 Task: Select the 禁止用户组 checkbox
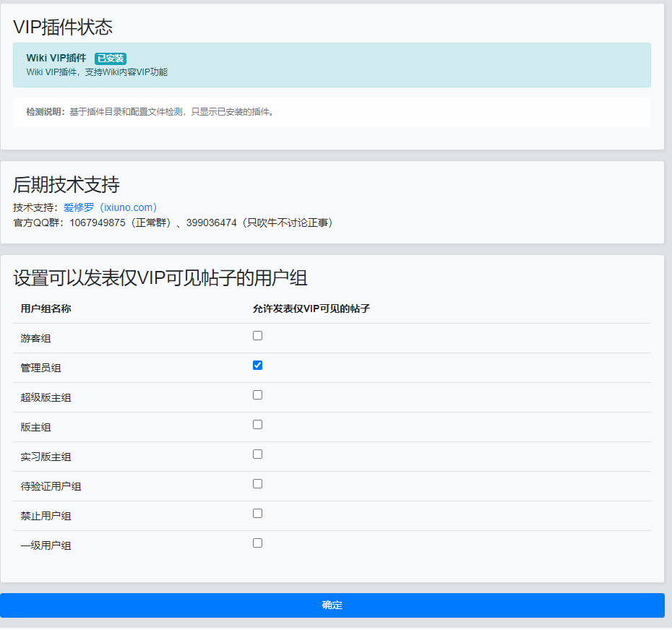point(257,514)
